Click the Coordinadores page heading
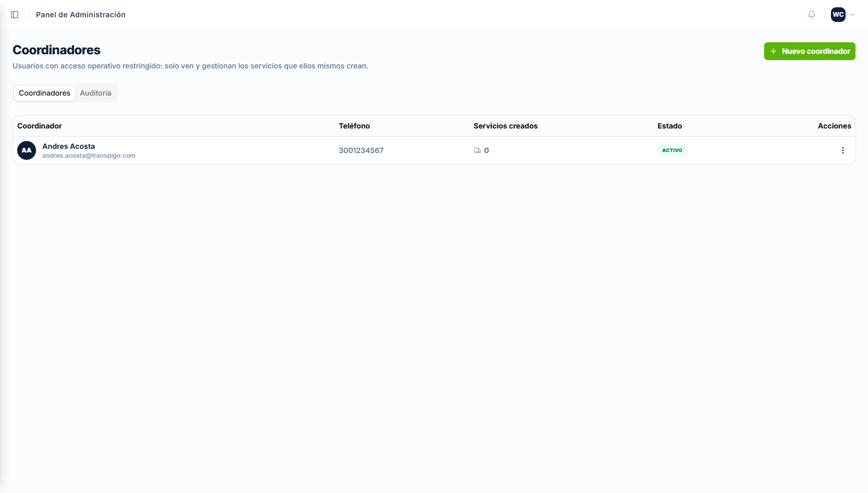Image resolution: width=868 pixels, height=493 pixels. click(56, 50)
